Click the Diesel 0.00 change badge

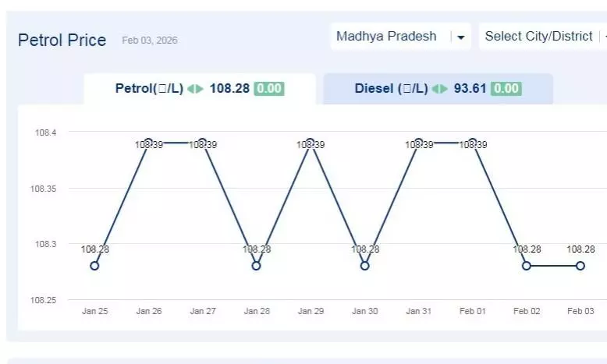506,89
